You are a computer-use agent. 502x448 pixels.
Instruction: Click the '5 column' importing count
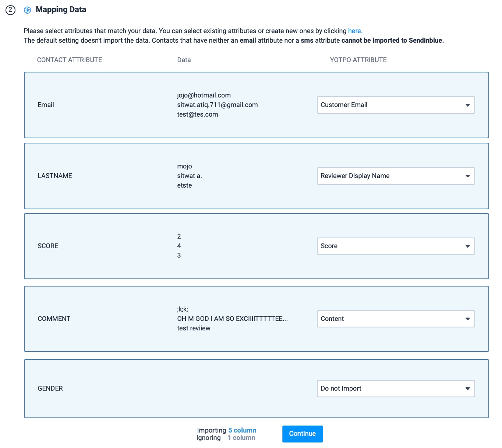coord(242,430)
